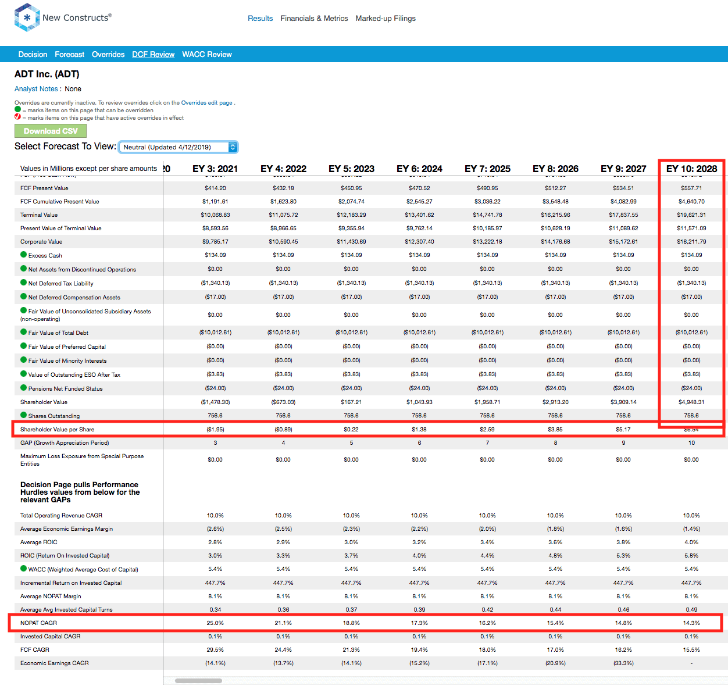This screenshot has width=728, height=700.
Task: Follow the Overrides edit page link
Action: coord(206,103)
